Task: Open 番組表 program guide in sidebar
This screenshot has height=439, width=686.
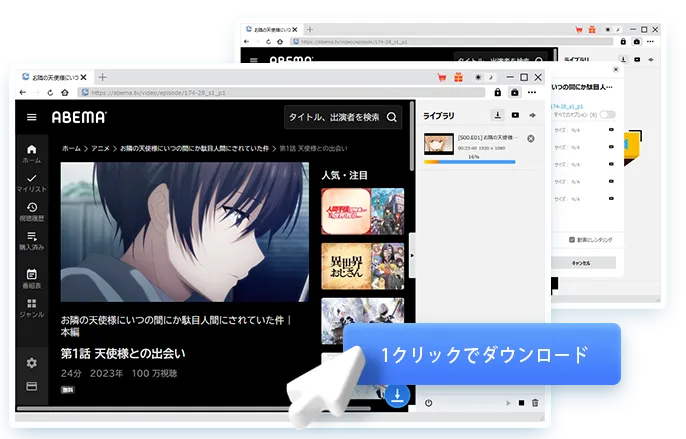Action: (32, 279)
